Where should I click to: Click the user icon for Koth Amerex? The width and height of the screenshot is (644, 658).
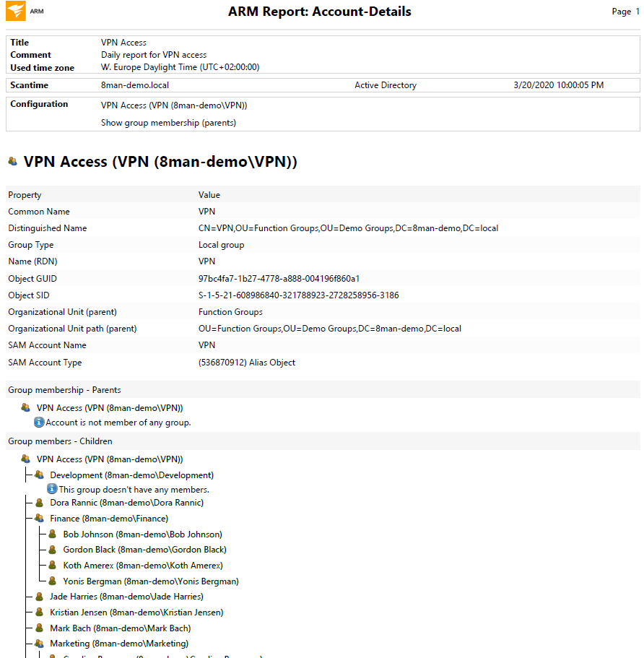pyautogui.click(x=53, y=566)
